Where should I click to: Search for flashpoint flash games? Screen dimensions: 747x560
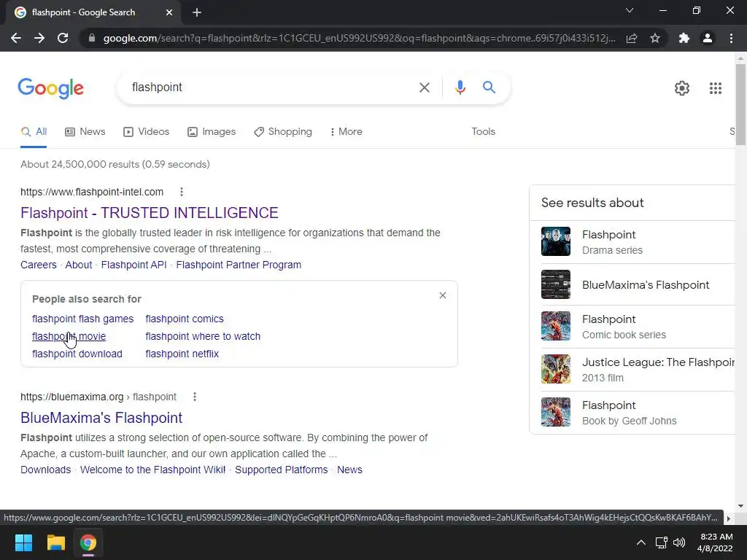coord(83,319)
